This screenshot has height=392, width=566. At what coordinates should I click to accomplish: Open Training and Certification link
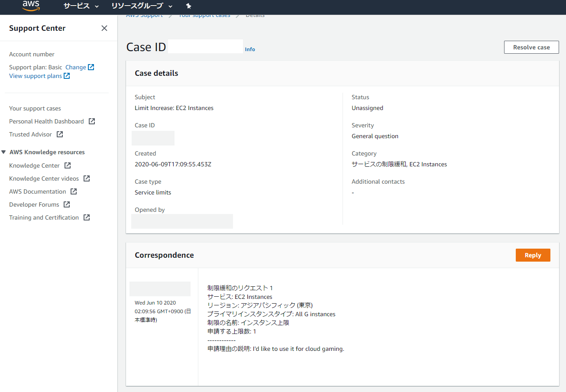click(44, 217)
